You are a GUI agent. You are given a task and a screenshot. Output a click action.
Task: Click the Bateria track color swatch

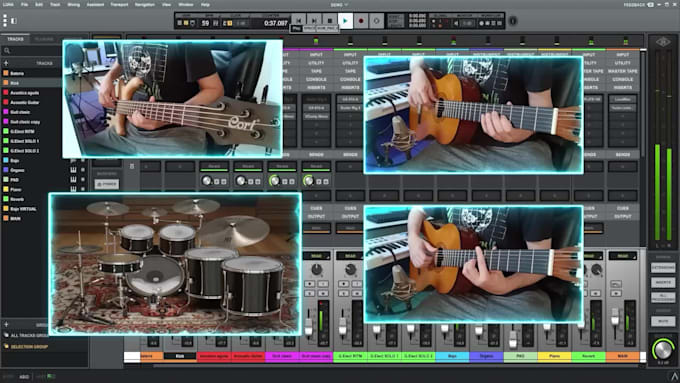6,73
